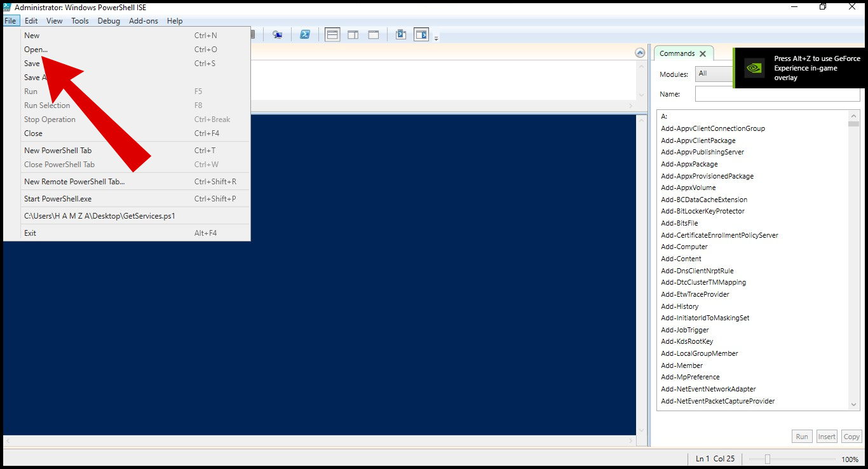Viewport: 868px width, 469px height.
Task: Toggle the Show Command Add-on toolbar icon
Action: pyautogui.click(x=421, y=35)
